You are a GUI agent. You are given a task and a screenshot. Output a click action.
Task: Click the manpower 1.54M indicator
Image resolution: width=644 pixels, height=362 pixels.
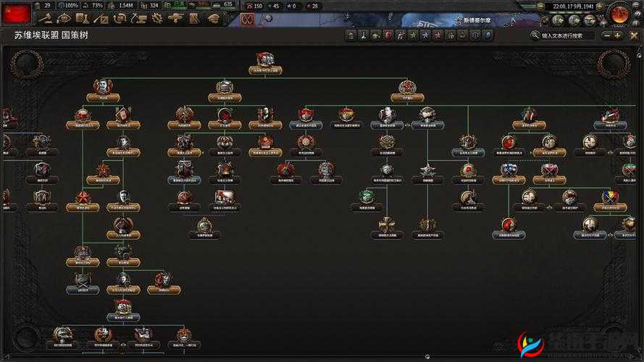[x=125, y=5]
